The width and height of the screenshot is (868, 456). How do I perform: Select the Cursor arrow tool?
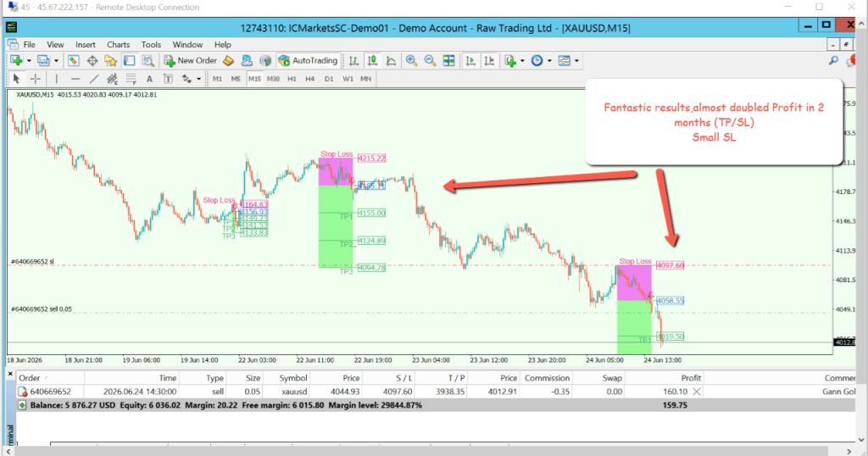(x=16, y=79)
